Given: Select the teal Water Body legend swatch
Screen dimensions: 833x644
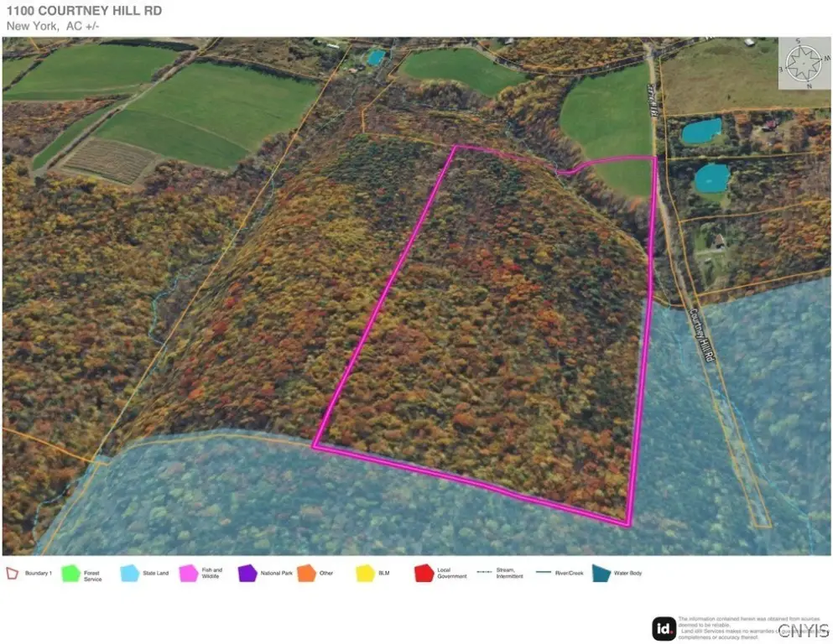Looking at the screenshot, I should (x=601, y=574).
